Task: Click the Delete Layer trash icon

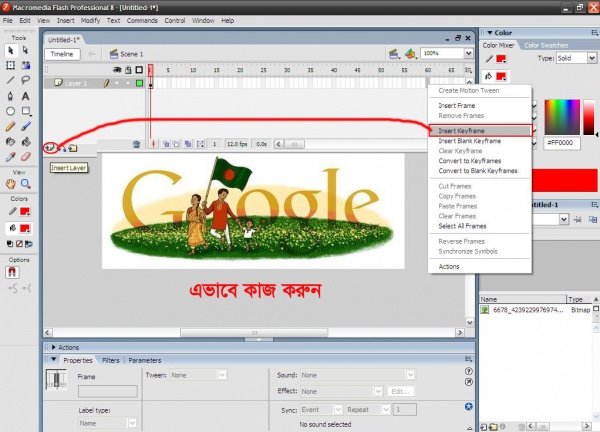Action: [x=136, y=144]
